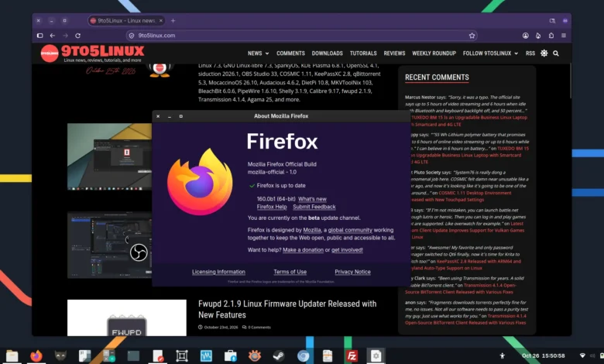Expand the FOLLOW 9TO5LINUX dropdown
The image size is (604, 364).
pyautogui.click(x=490, y=53)
